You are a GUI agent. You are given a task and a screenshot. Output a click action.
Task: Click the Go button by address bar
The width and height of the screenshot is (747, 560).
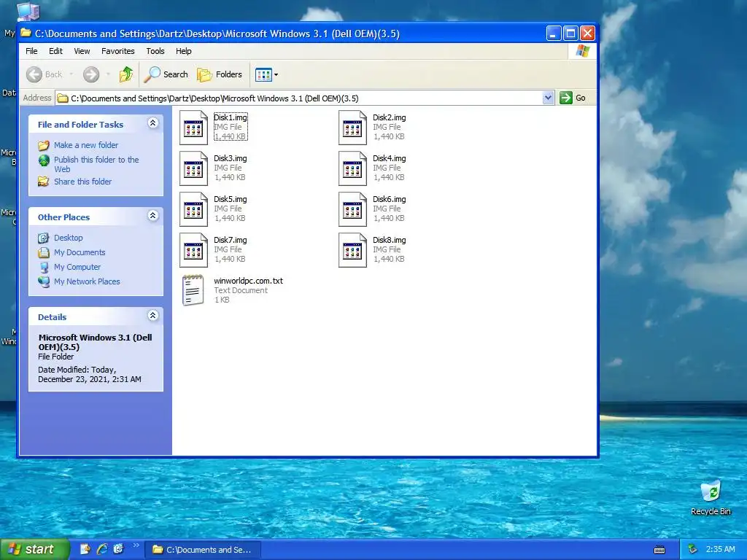point(573,98)
